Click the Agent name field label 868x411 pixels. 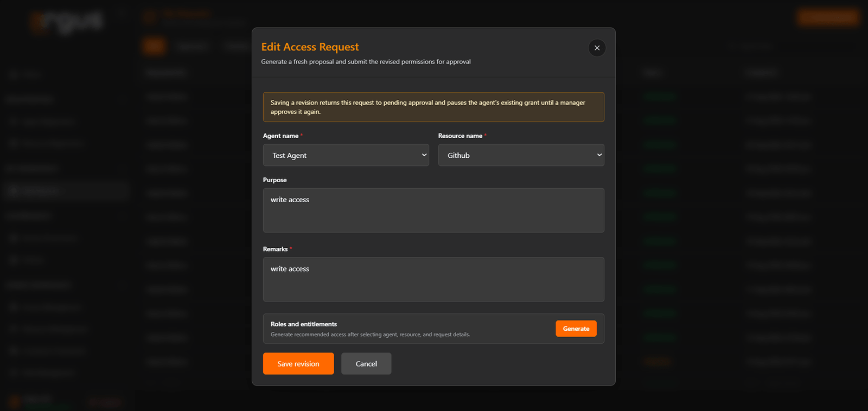tap(280, 136)
